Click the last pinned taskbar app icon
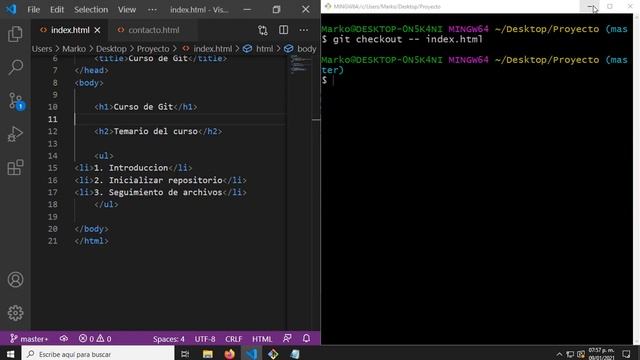640x360 pixels. pos(295,354)
